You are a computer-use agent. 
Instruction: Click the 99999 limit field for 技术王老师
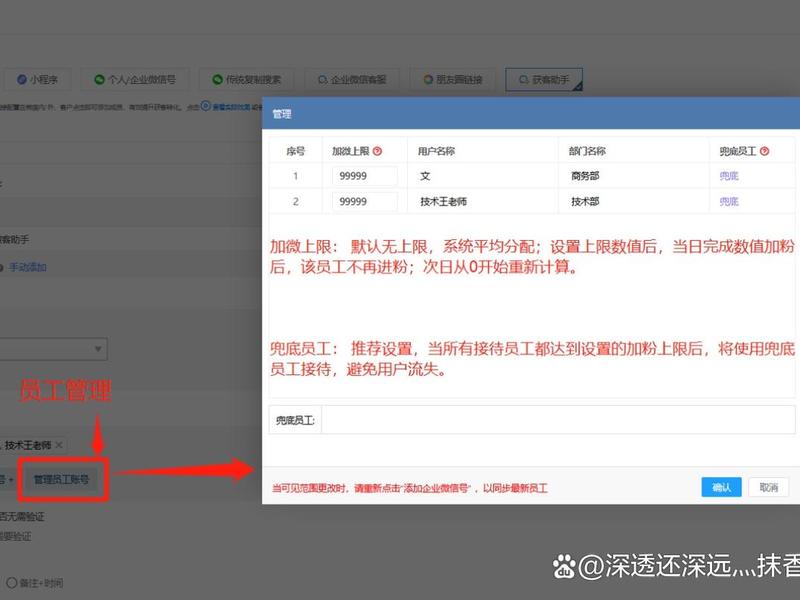(364, 202)
